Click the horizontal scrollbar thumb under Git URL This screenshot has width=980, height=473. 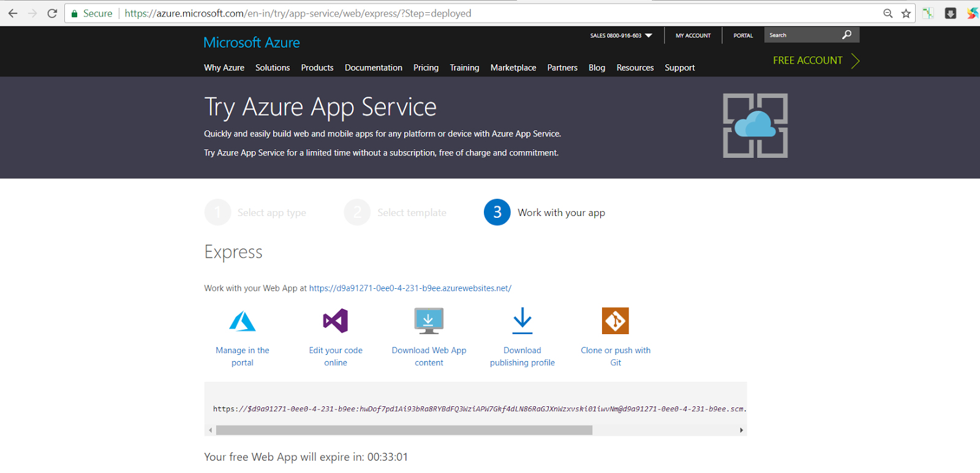click(x=404, y=430)
